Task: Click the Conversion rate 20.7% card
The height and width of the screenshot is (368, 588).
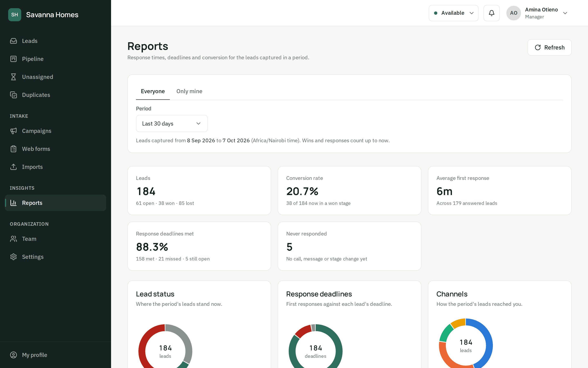Action: tap(349, 191)
